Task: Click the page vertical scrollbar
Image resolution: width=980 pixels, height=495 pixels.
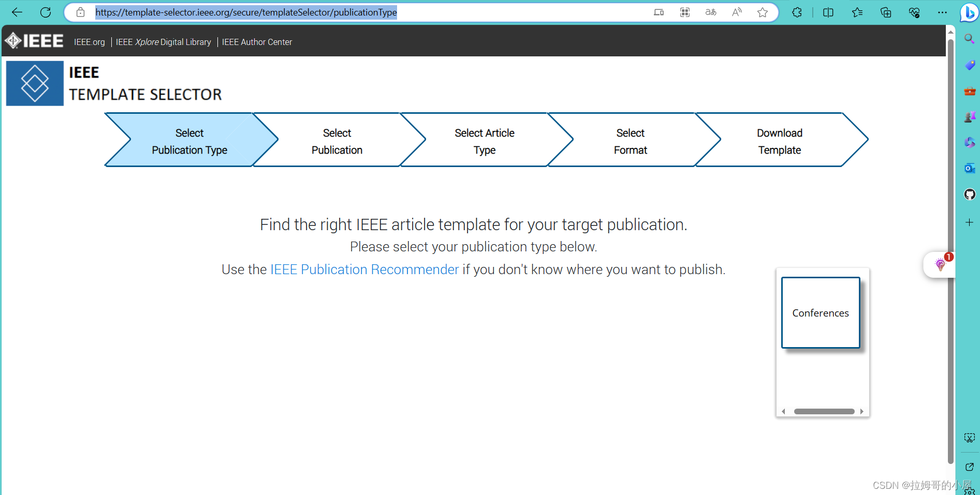Action: click(950, 251)
